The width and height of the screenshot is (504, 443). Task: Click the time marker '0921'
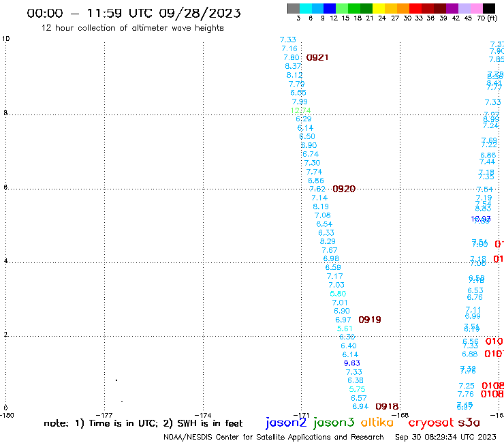tap(317, 57)
